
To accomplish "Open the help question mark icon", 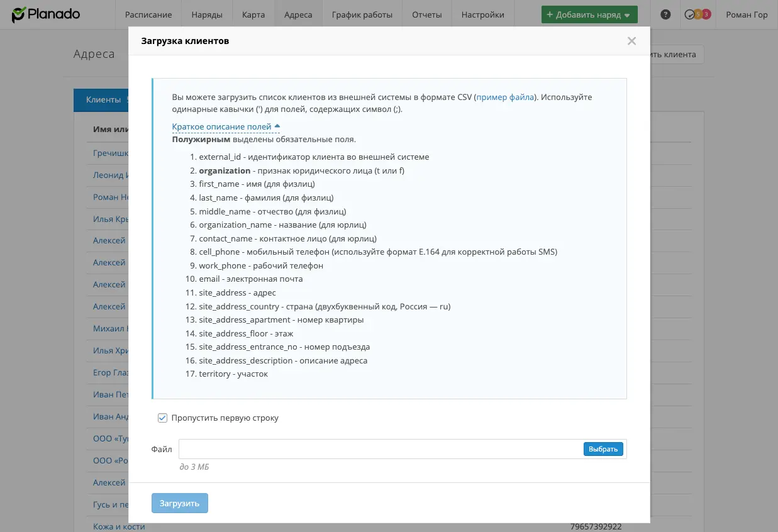I will point(665,14).
